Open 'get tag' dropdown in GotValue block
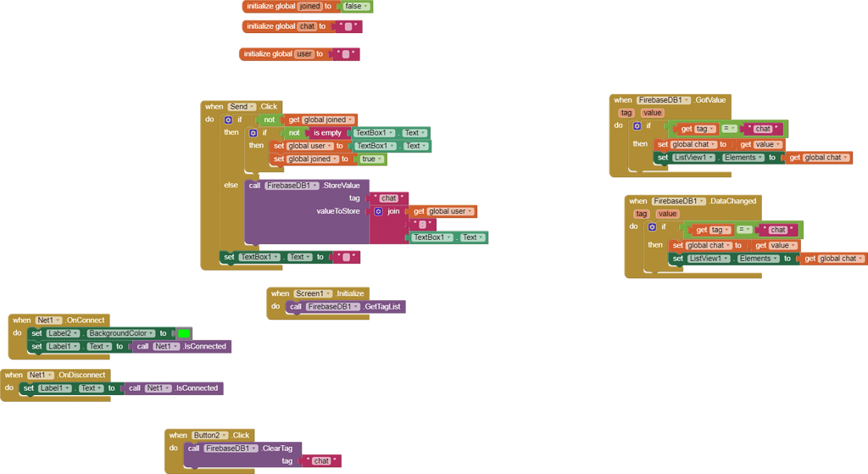The image size is (868, 474). [x=704, y=129]
